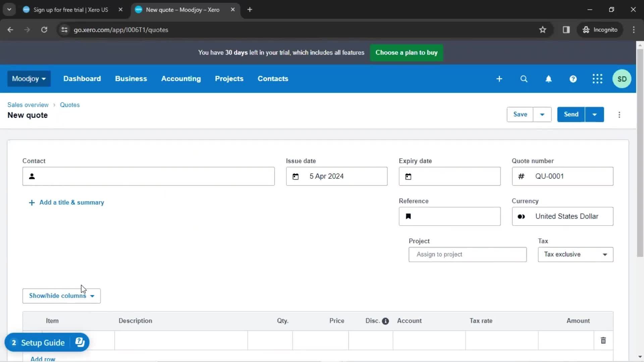
Task: Click the Reference input field
Action: pyautogui.click(x=449, y=217)
